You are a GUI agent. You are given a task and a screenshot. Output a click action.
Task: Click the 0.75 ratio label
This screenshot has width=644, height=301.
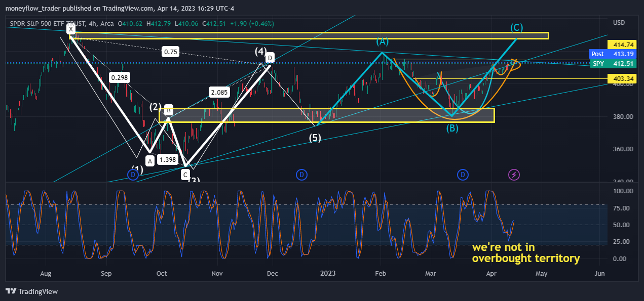[170, 52]
